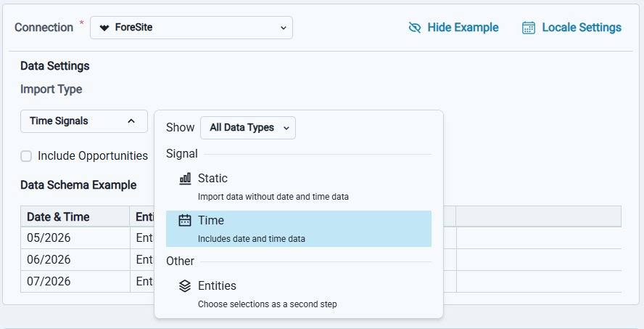
Task: Select the Time signal option
Action: pos(299,229)
